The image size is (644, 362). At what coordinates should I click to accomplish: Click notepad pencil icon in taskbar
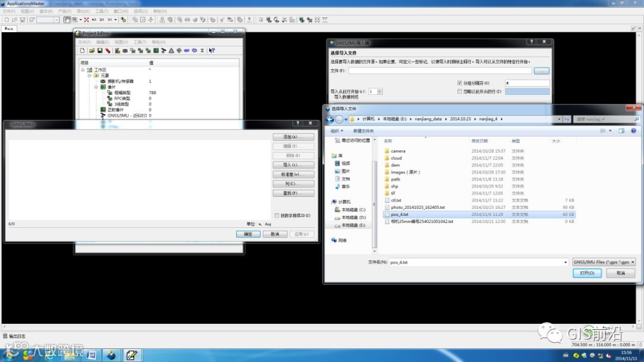131,355
